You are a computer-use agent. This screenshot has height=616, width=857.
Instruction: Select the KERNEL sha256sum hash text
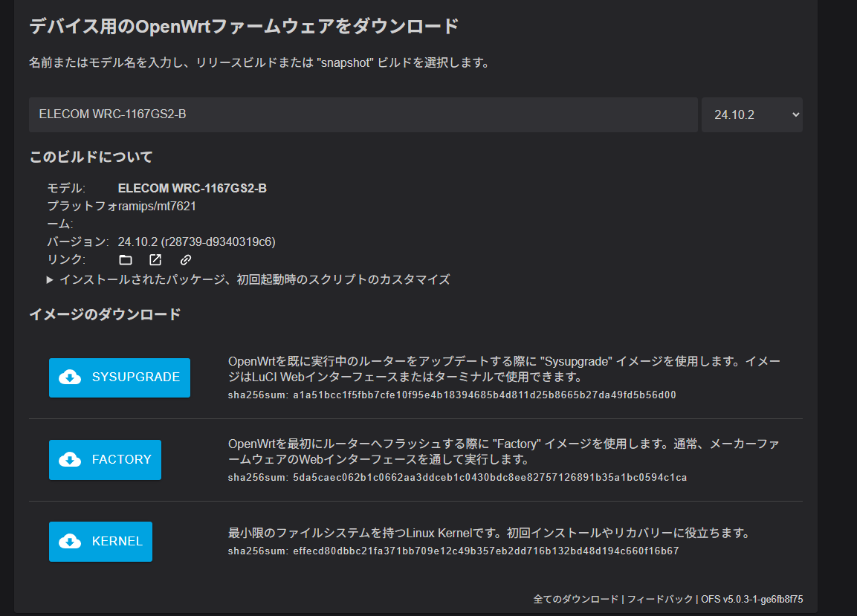(486, 551)
